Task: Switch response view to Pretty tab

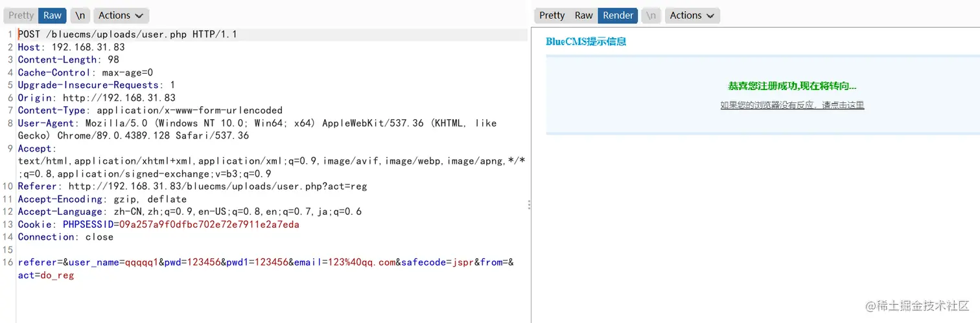Action: [552, 16]
